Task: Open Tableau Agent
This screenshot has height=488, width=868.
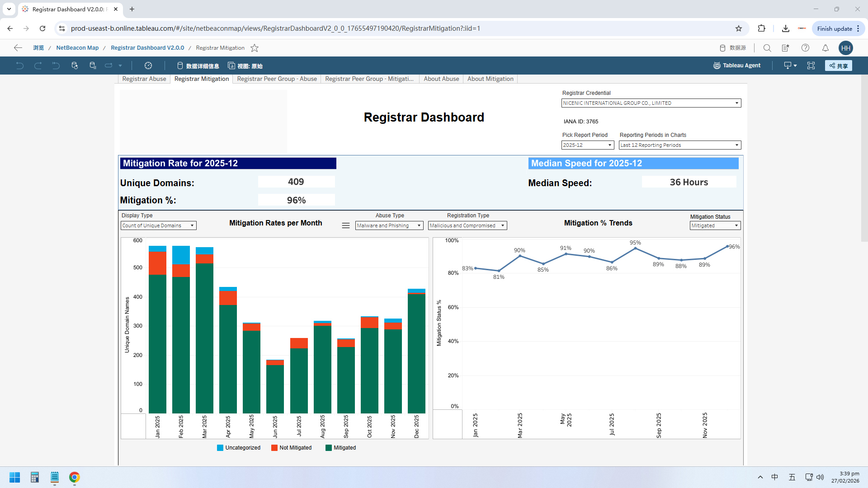Action: [x=737, y=66]
